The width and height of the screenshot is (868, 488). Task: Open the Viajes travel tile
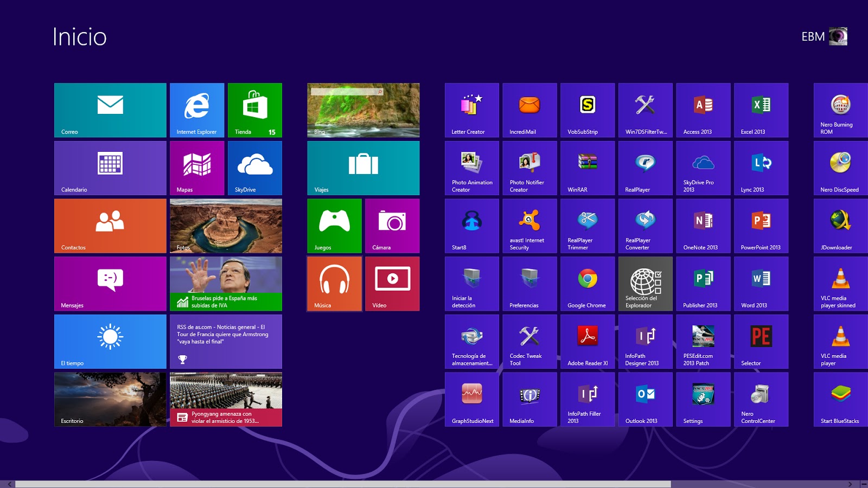point(363,168)
